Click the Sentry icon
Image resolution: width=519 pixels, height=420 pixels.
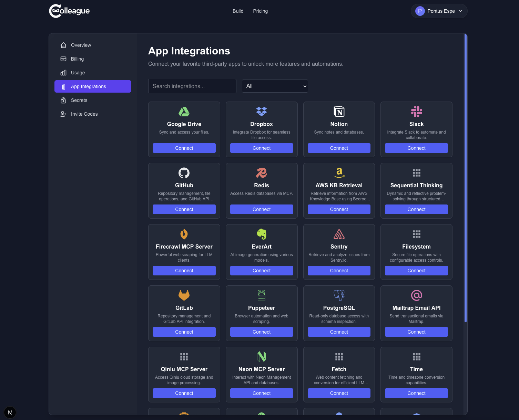coord(339,234)
